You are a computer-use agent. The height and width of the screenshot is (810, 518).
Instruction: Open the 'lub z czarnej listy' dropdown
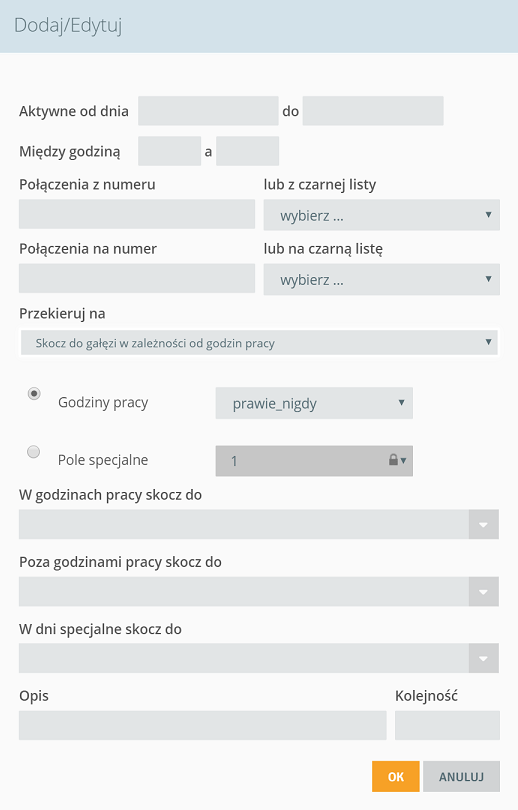(381, 215)
